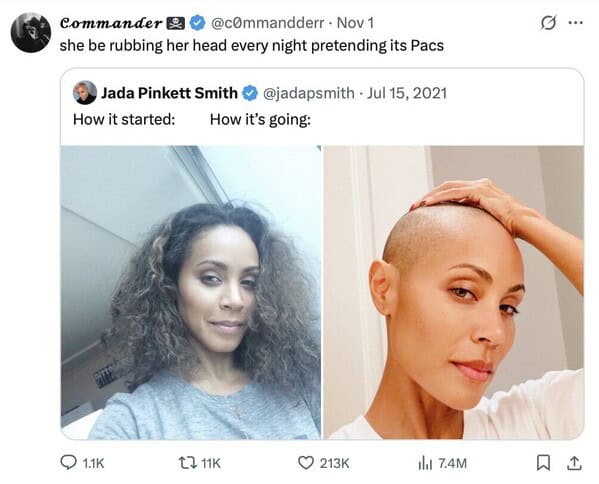Click the tweet text about Pacs
Screen dimensions: 599x484
pos(252,45)
